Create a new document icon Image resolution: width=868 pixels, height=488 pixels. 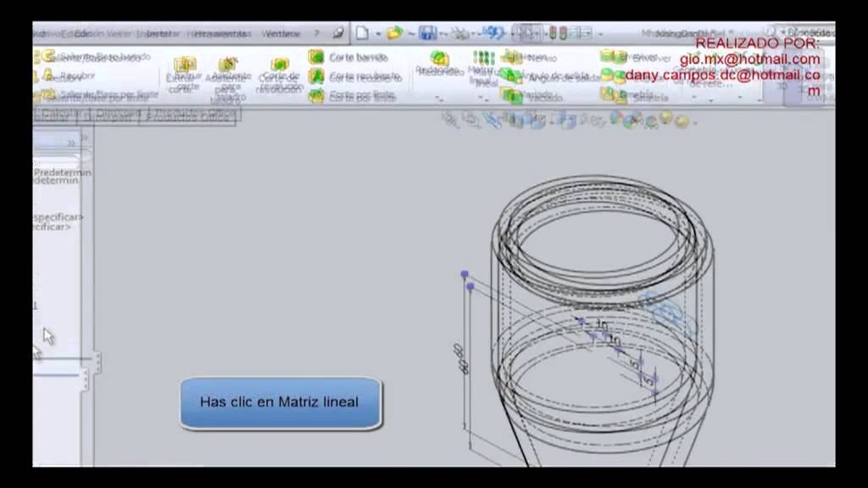tap(361, 33)
